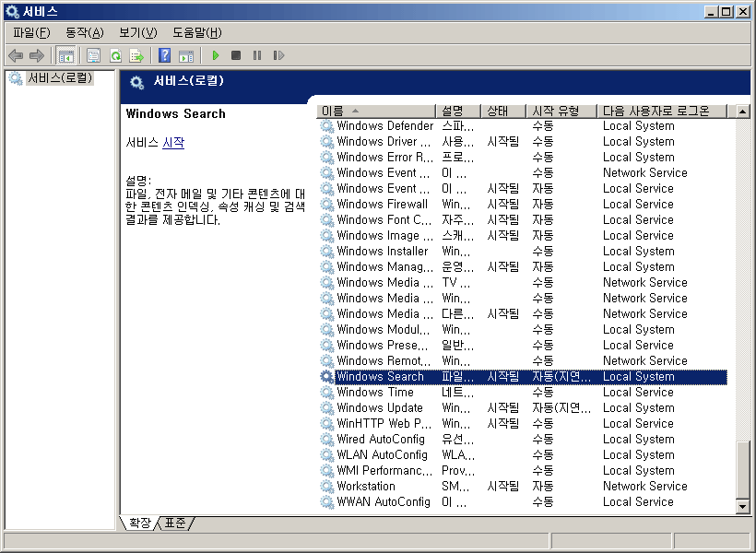The width and height of the screenshot is (756, 553).
Task: Click the gear icon of 서비스(로컬) tree node
Action: tap(16, 78)
